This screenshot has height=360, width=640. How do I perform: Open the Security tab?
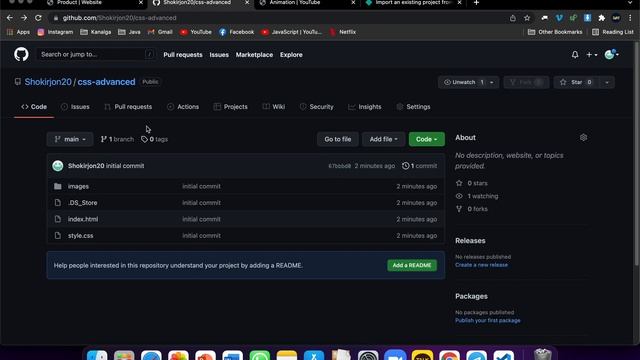coord(316,107)
